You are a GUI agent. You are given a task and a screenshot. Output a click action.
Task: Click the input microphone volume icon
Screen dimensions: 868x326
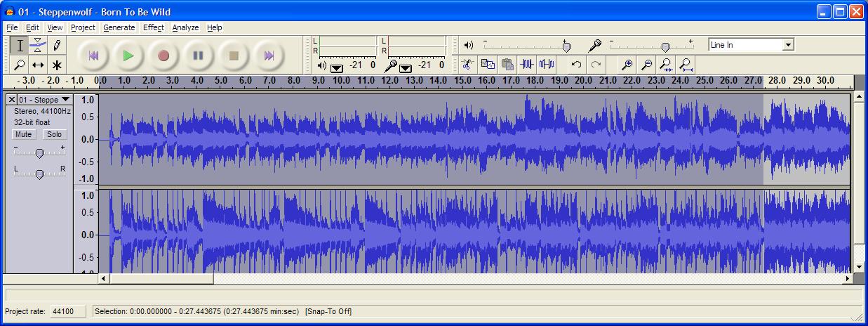595,45
